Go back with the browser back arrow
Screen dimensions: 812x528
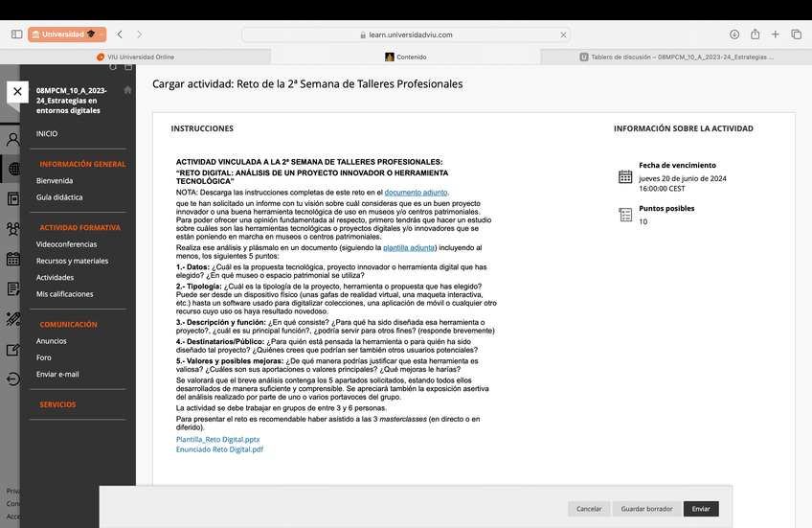coord(120,34)
